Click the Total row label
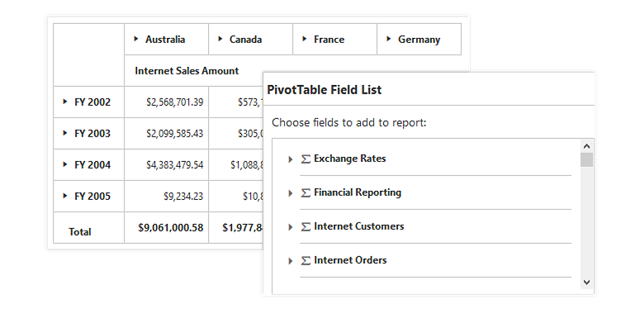This screenshot has width=644, height=314. click(80, 232)
